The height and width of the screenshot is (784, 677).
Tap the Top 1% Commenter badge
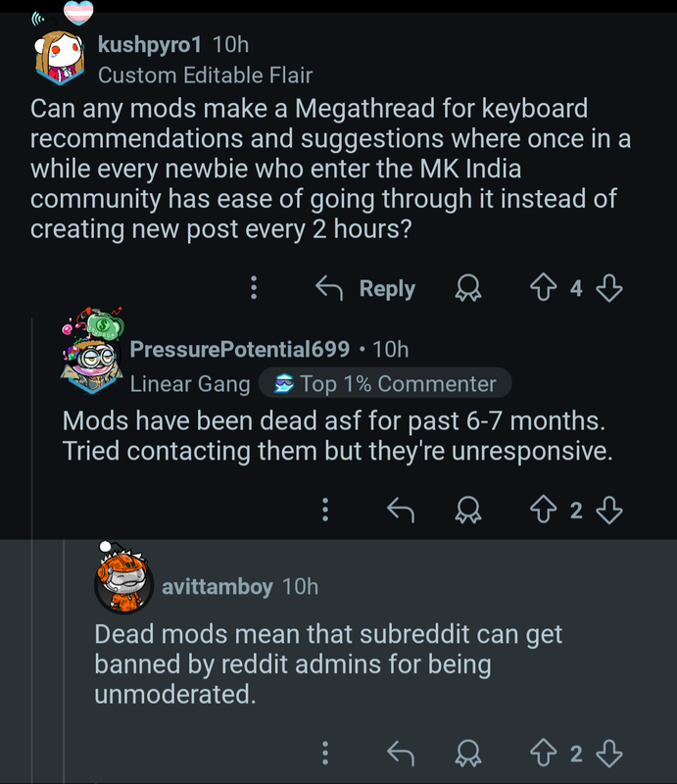pyautogui.click(x=385, y=383)
